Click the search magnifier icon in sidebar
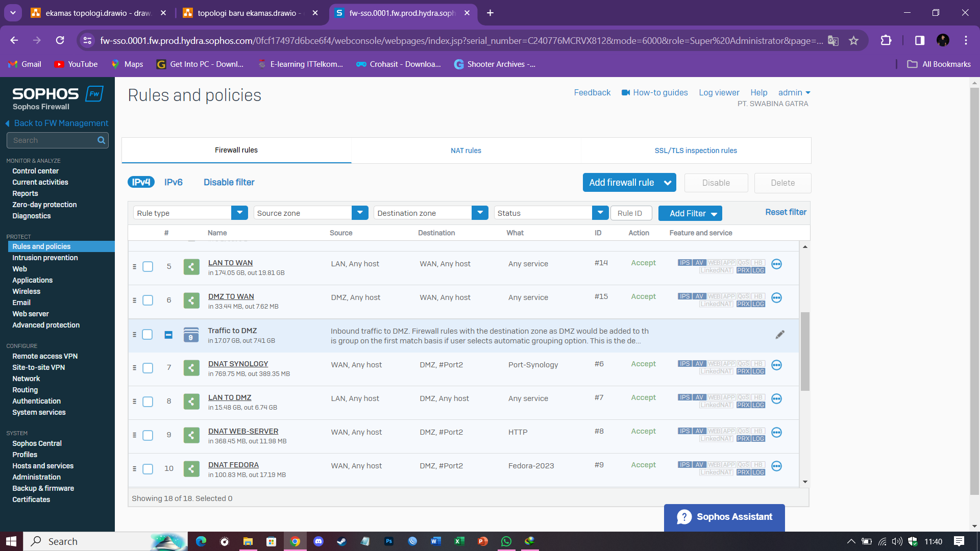This screenshot has width=980, height=551. coord(101,140)
